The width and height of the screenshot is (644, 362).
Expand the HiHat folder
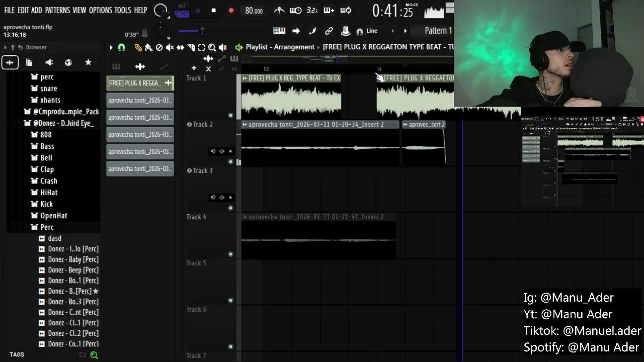49,193
